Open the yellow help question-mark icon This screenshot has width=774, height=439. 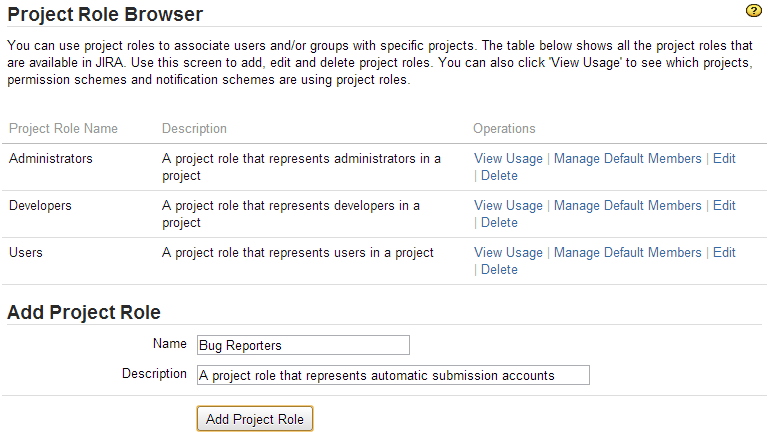[x=753, y=10]
